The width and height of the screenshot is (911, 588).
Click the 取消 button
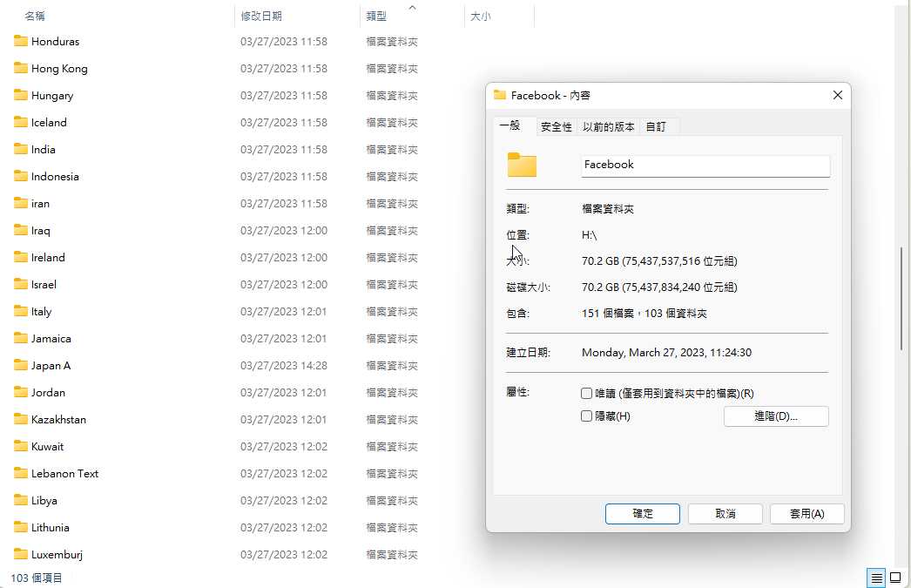(725, 514)
